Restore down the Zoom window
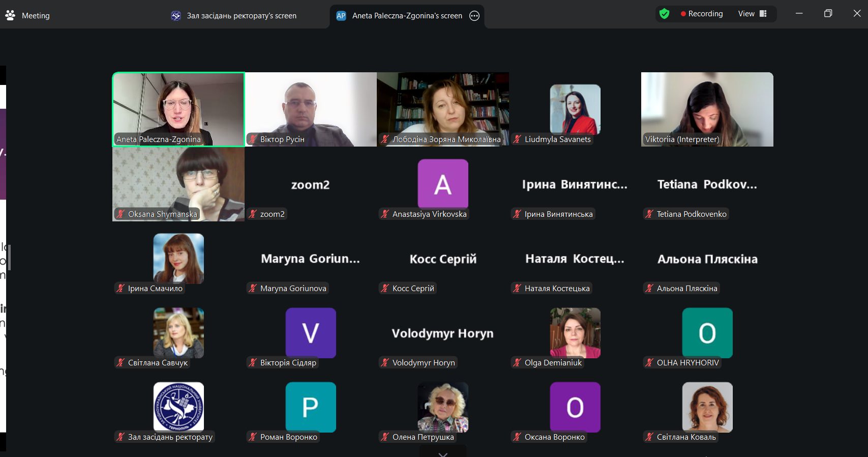This screenshot has height=457, width=868. pos(828,14)
